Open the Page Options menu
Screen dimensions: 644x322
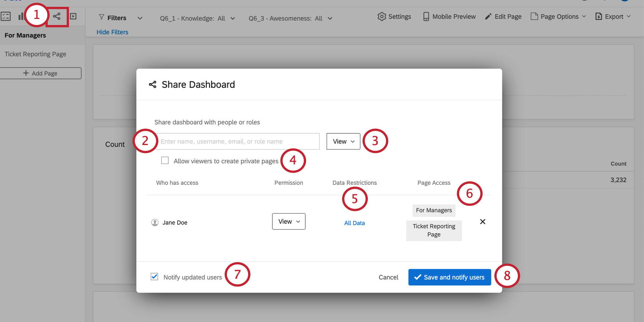coord(558,17)
